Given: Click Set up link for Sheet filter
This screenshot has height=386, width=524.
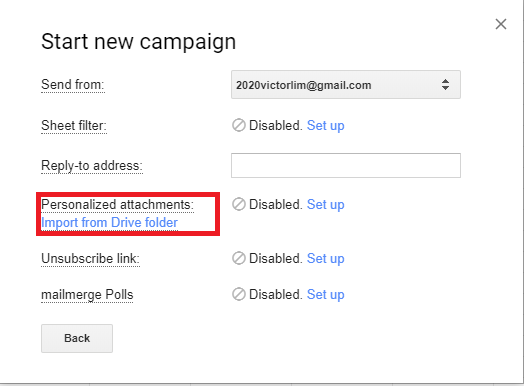Looking at the screenshot, I should (325, 126).
